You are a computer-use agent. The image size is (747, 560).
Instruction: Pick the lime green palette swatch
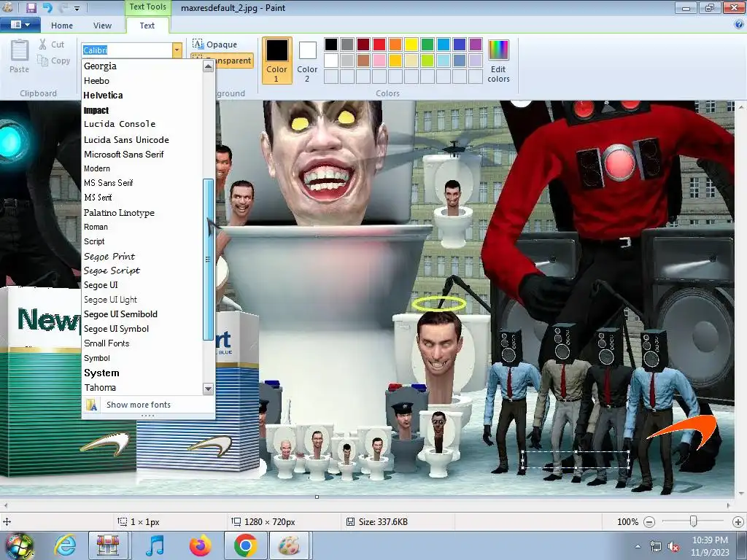point(427,61)
